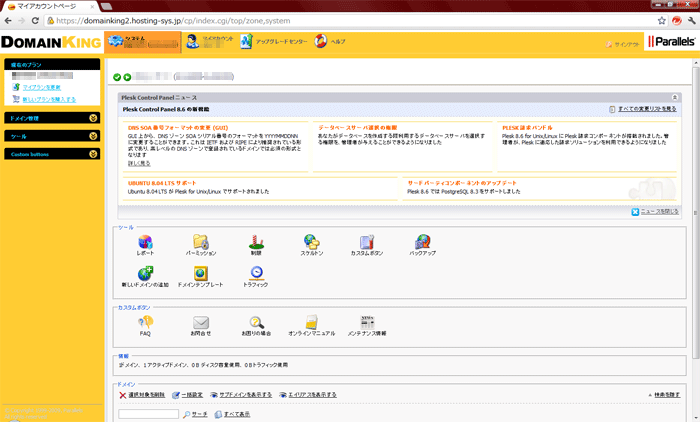700x422 pixels.
Task: Click the browser back arrow
Action: (8, 21)
